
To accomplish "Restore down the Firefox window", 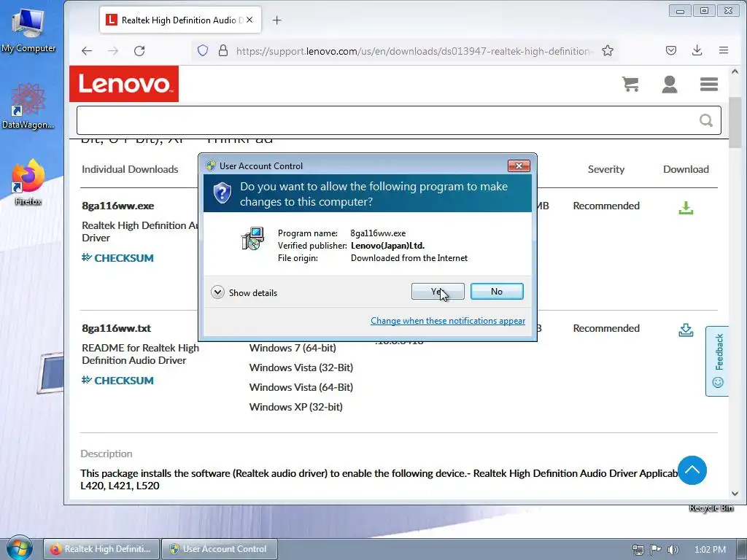I will point(704,10).
